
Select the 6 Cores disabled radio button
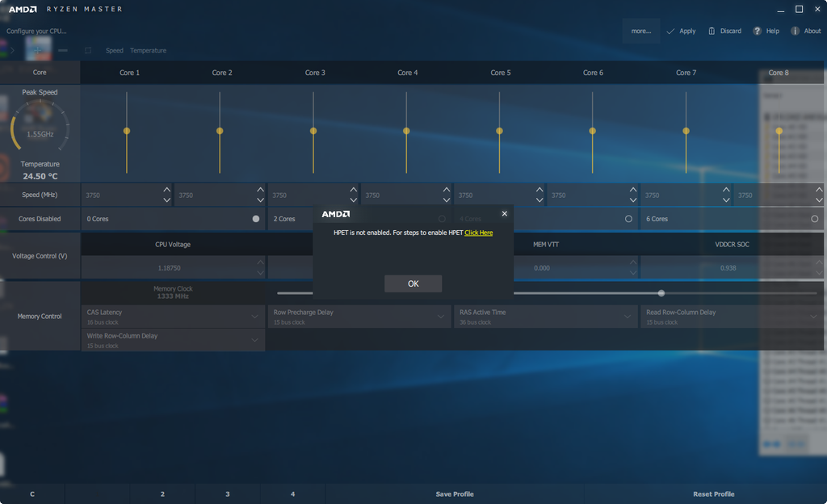(x=814, y=219)
